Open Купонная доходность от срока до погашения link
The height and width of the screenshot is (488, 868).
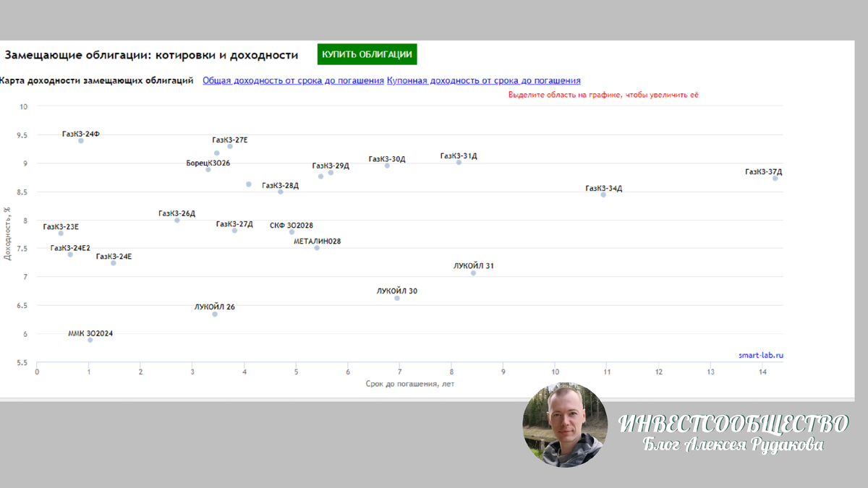(484, 81)
